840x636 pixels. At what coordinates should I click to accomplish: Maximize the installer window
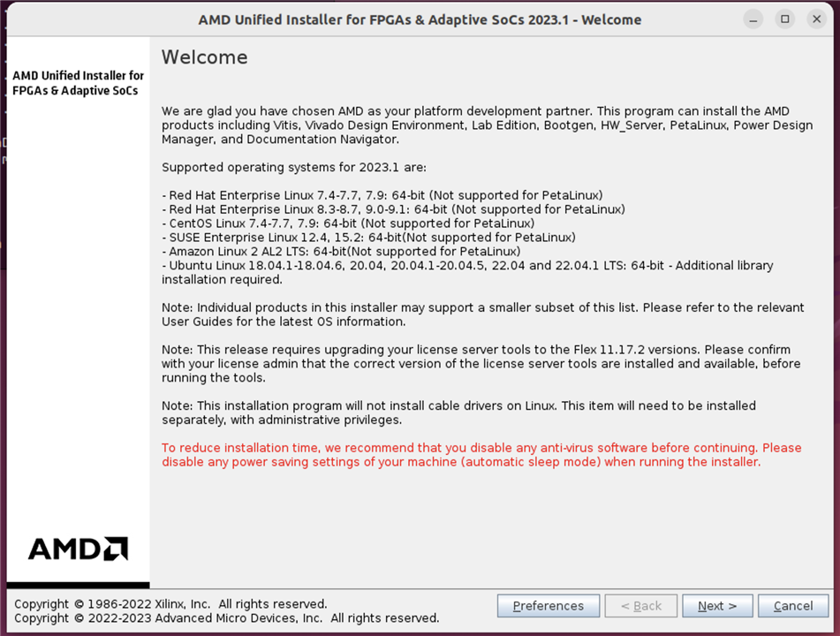tap(784, 19)
